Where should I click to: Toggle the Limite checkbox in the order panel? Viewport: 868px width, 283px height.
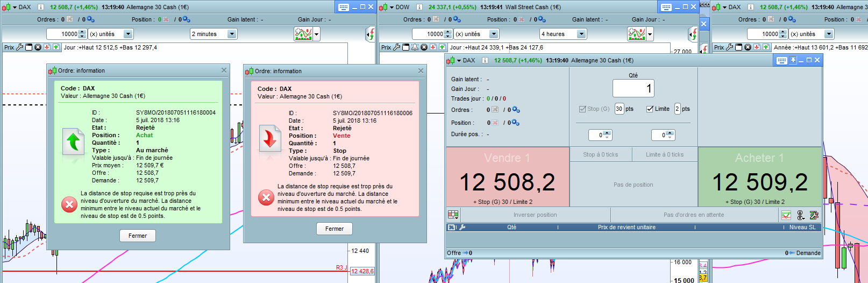pos(650,109)
